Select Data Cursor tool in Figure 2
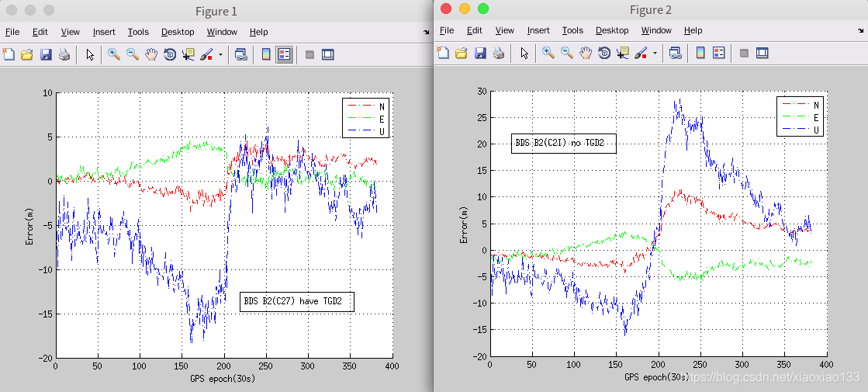Image resolution: width=868 pixels, height=392 pixels. pyautogui.click(x=623, y=53)
